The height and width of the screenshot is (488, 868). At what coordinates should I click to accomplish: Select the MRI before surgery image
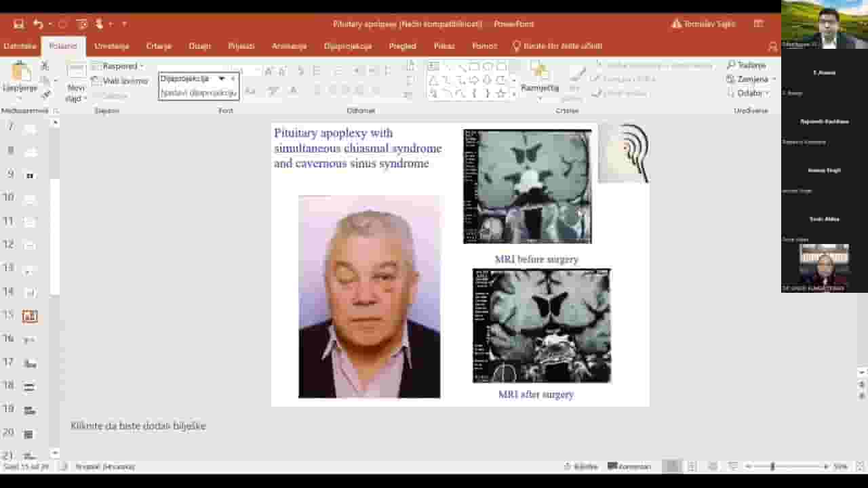click(528, 186)
